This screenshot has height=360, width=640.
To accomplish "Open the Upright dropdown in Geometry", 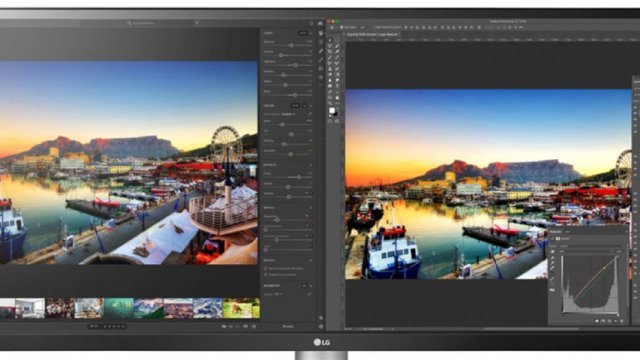I will [278, 294].
